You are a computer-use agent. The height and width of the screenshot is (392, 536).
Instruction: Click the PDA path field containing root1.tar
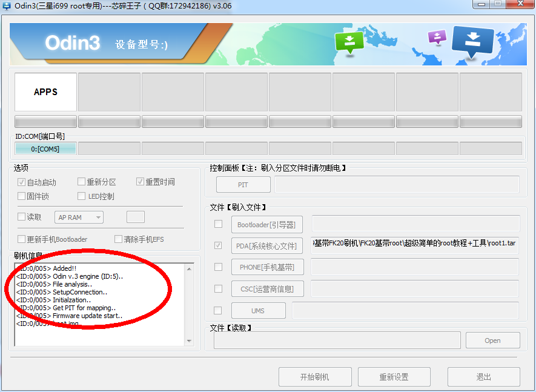click(415, 245)
